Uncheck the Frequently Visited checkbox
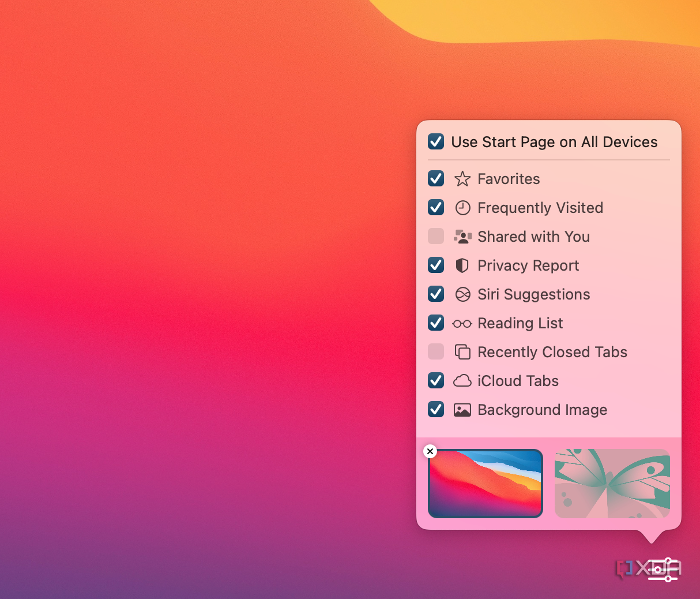The image size is (700, 599). (436, 207)
